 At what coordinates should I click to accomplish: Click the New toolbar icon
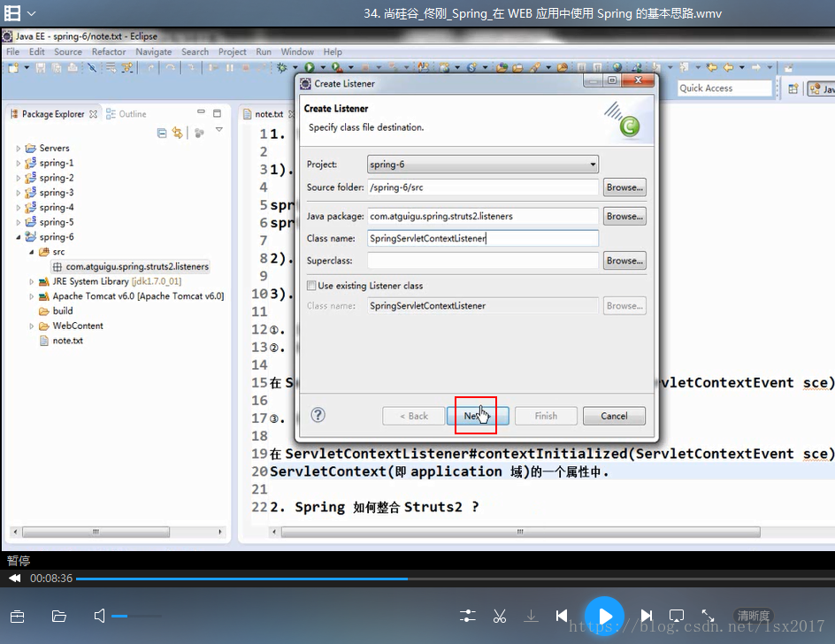pyautogui.click(x=13, y=67)
